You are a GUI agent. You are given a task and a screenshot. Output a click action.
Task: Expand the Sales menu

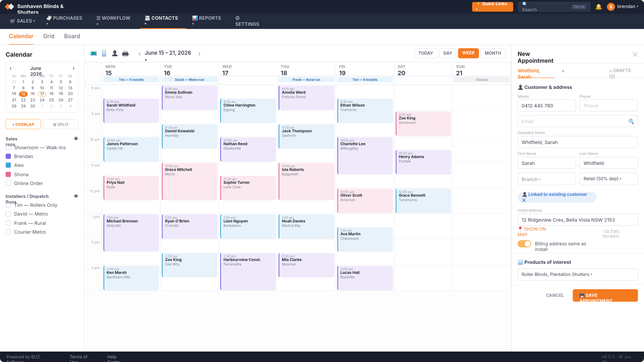tap(23, 21)
